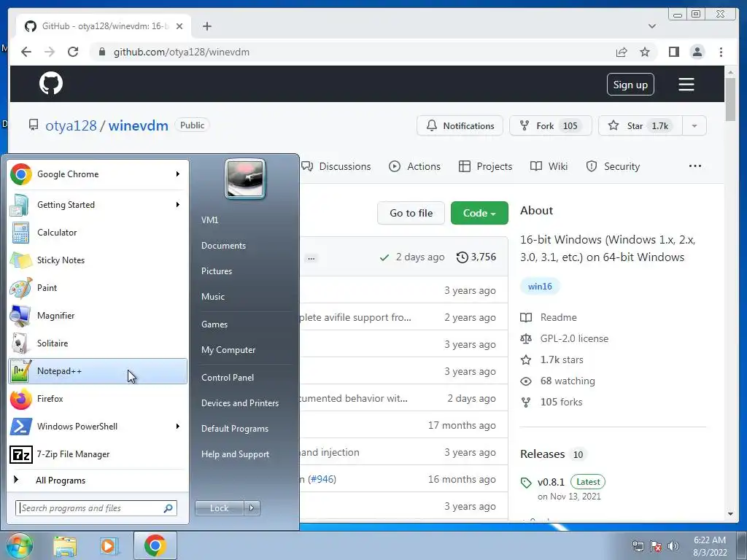Viewport: 747px width, 560px height.
Task: Open Action Center flag tray icon
Action: [x=656, y=546]
